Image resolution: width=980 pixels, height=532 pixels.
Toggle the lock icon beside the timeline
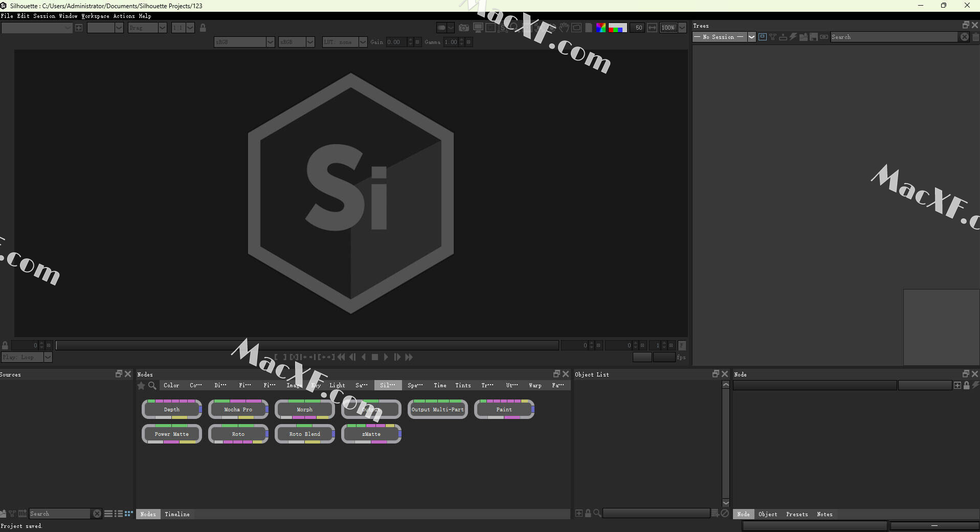[5, 345]
